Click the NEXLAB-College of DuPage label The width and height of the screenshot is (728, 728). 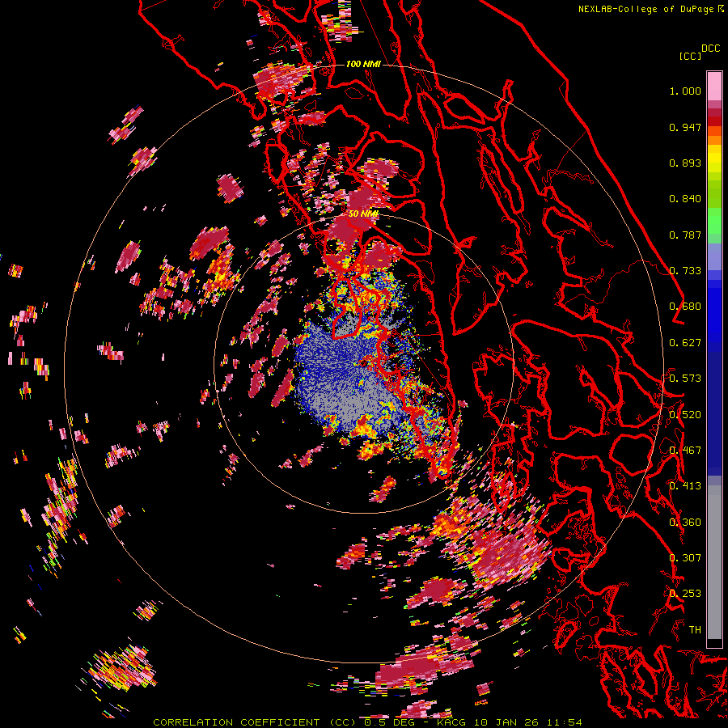(645, 9)
